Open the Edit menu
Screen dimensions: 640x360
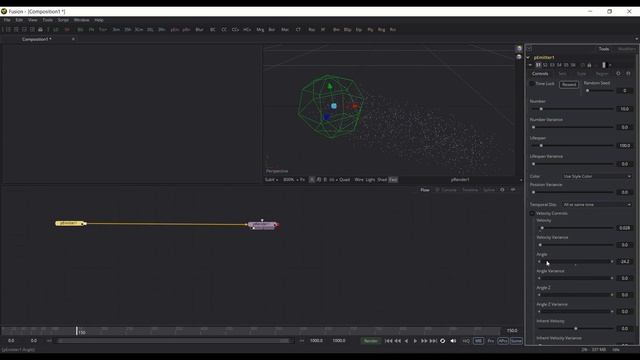19,20
